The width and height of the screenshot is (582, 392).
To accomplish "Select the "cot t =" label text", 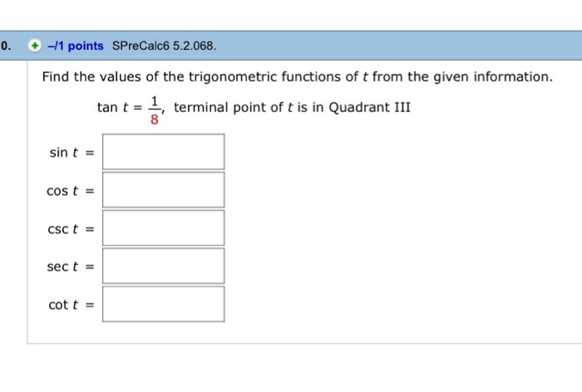I will [x=72, y=305].
